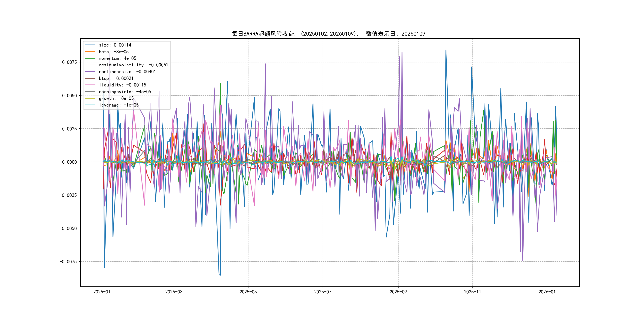Click the orange beta legend line
Screen dimensions: 644x322
[90, 52]
